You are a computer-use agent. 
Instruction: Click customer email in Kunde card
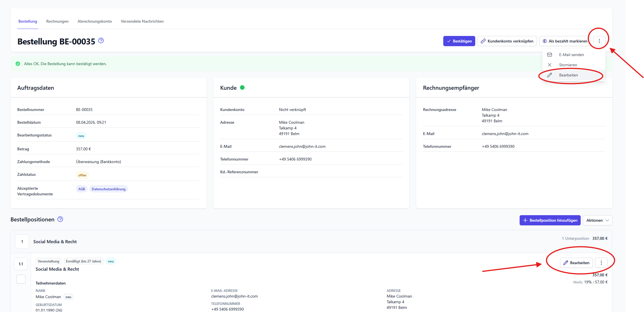pyautogui.click(x=302, y=146)
